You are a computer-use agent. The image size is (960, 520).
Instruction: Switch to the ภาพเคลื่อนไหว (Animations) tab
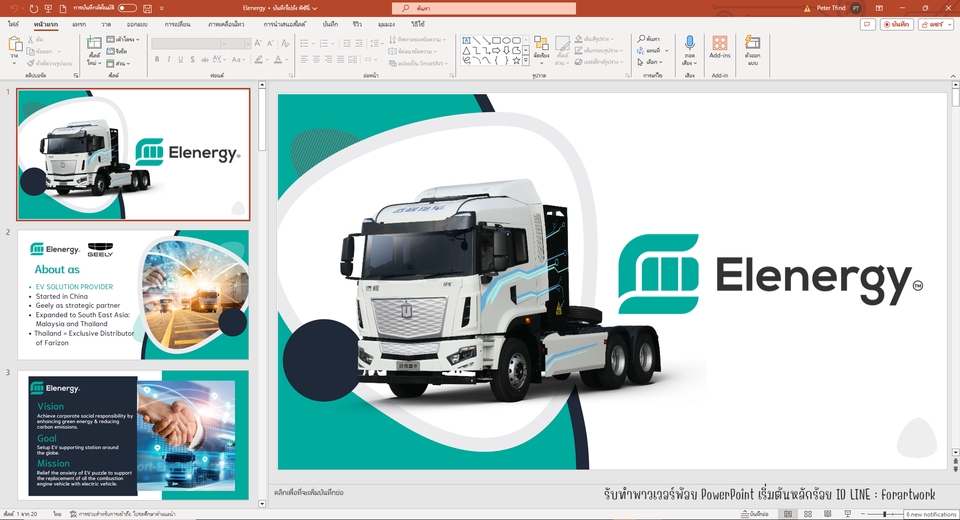226,24
